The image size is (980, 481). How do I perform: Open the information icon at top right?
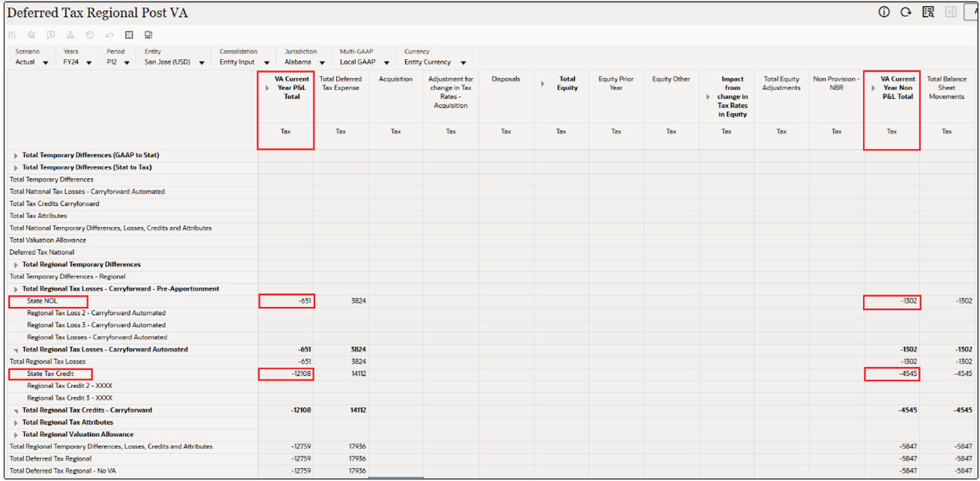tap(884, 12)
